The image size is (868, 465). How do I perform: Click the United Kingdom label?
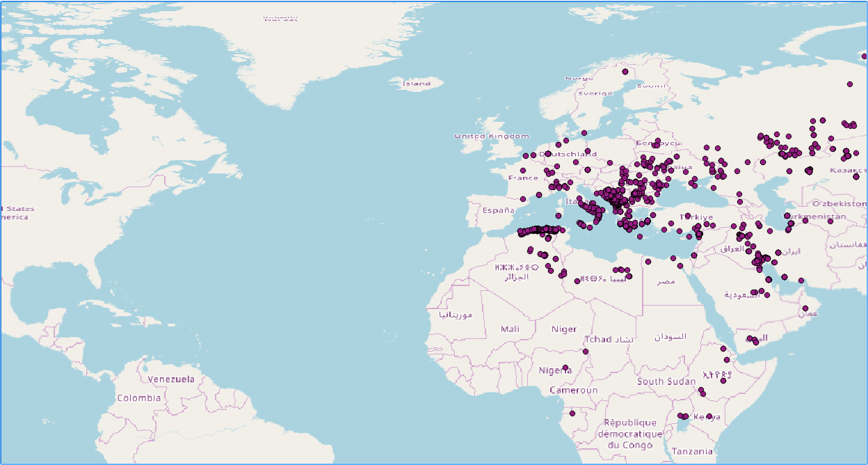(491, 136)
